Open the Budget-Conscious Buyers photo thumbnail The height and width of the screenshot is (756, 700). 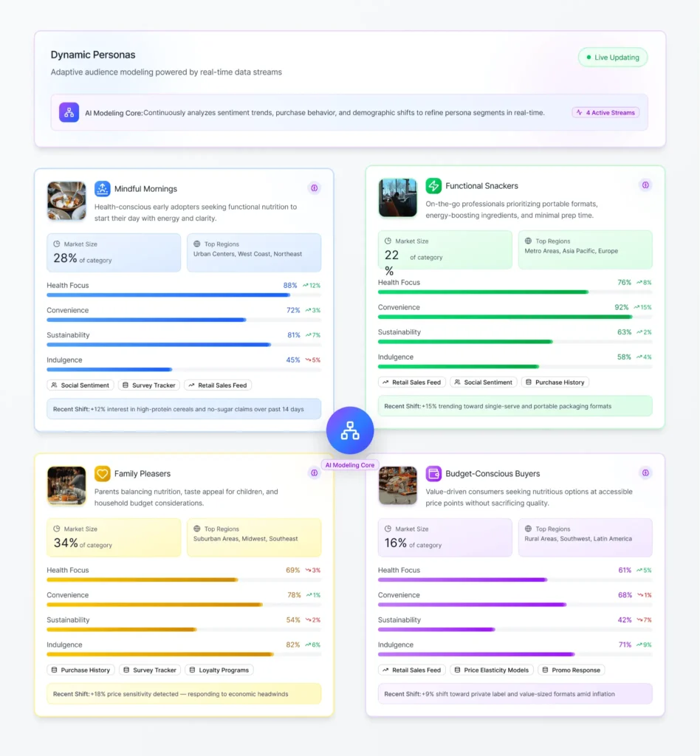point(398,486)
